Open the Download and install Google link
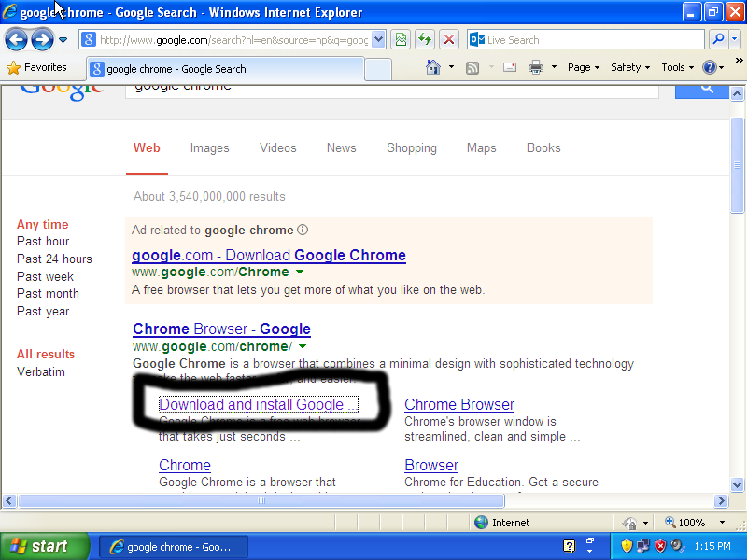The image size is (747, 560). pyautogui.click(x=259, y=404)
